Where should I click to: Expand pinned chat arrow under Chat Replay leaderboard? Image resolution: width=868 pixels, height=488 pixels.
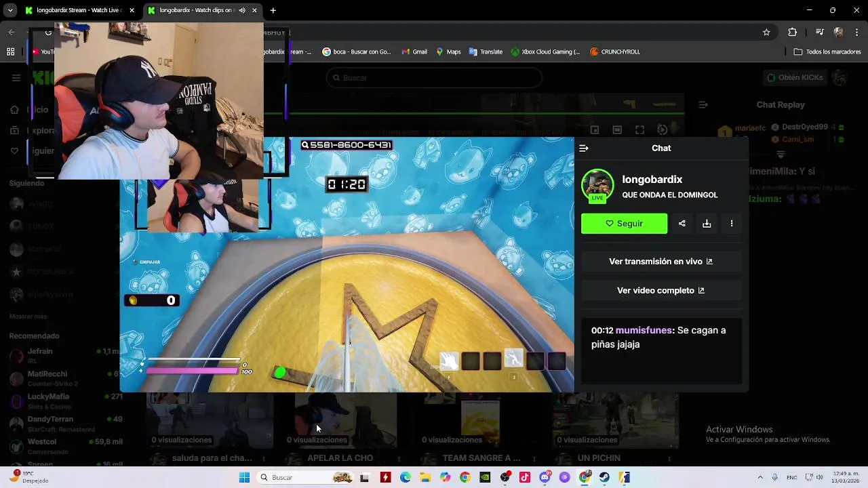[x=781, y=155]
